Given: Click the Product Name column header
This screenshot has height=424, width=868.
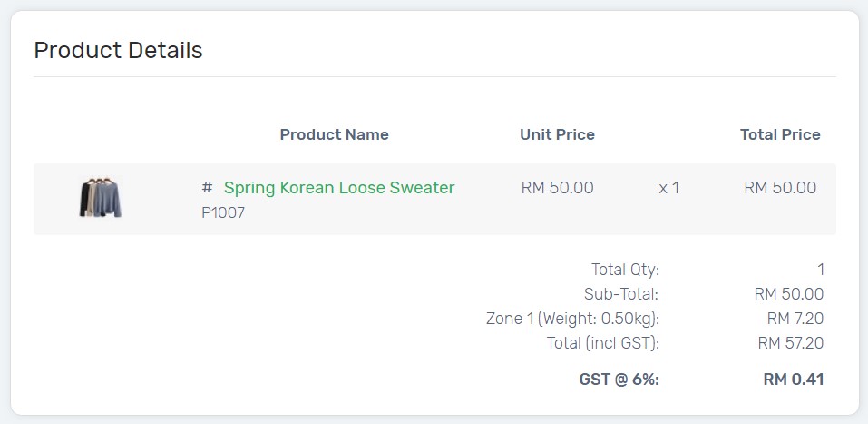Looking at the screenshot, I should pos(335,134).
